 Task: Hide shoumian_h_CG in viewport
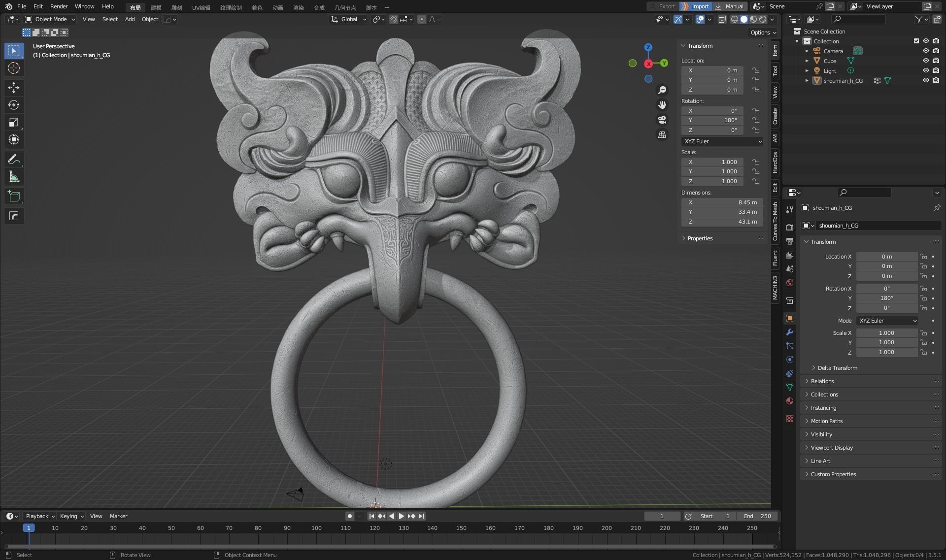[x=926, y=81]
